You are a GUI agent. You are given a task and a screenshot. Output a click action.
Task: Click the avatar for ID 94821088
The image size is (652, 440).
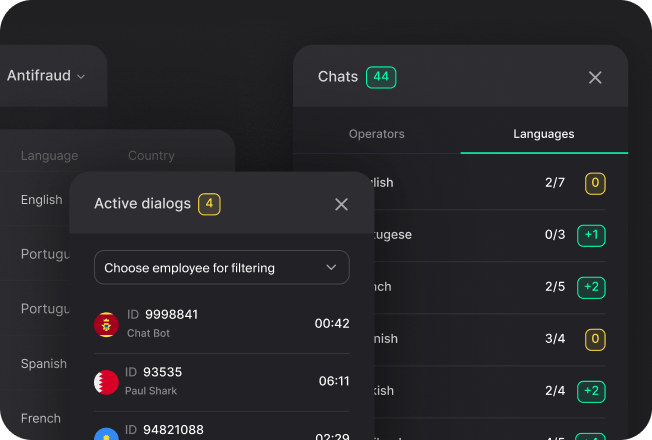(x=106, y=434)
